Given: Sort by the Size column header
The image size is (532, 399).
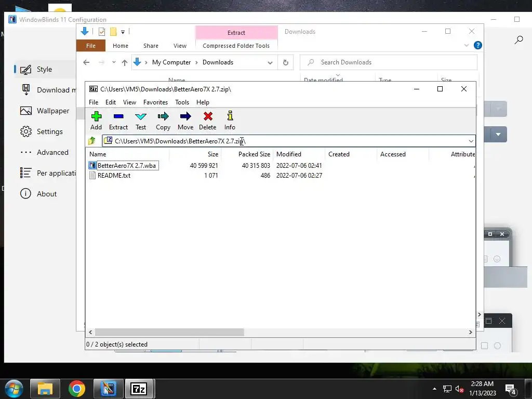Looking at the screenshot, I should 195,154.
